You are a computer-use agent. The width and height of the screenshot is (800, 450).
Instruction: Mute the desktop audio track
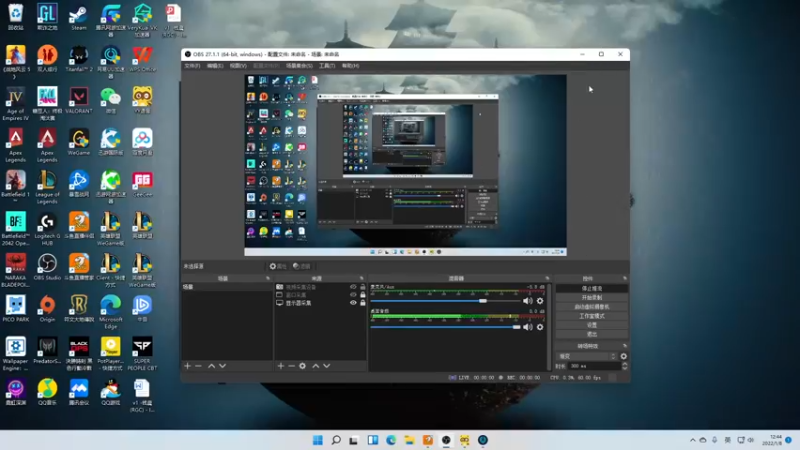528,327
